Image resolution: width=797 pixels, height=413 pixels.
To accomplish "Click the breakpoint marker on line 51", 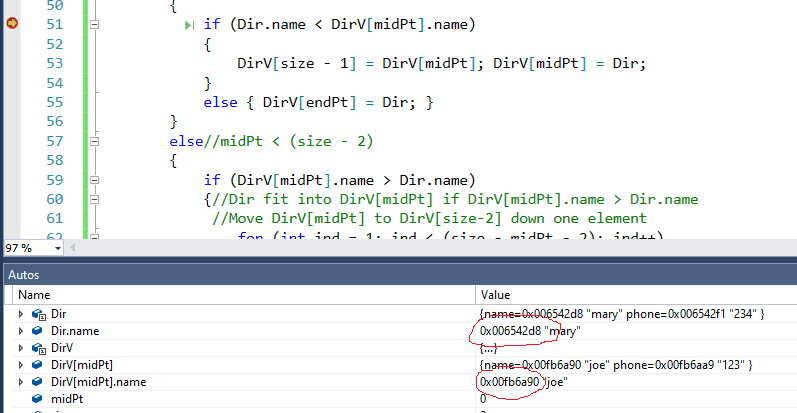I will coord(12,24).
